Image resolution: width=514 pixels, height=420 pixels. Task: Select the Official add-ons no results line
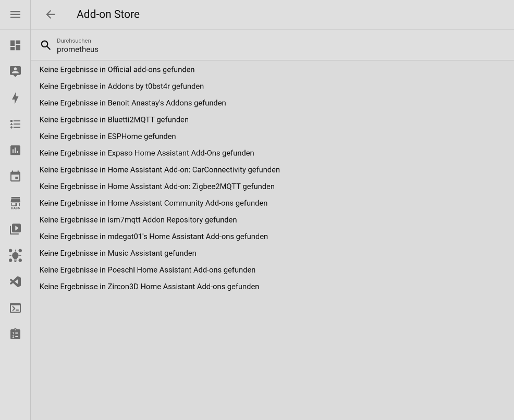117,69
